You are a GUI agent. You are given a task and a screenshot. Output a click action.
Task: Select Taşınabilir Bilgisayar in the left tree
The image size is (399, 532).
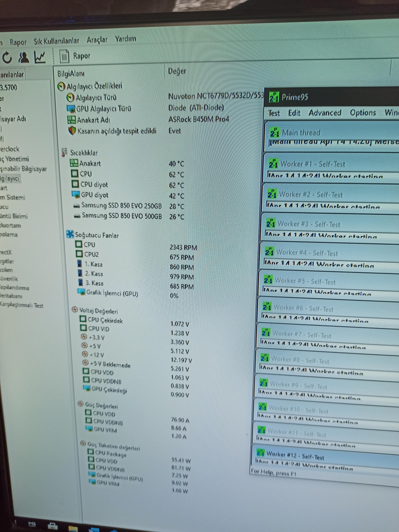point(23,169)
